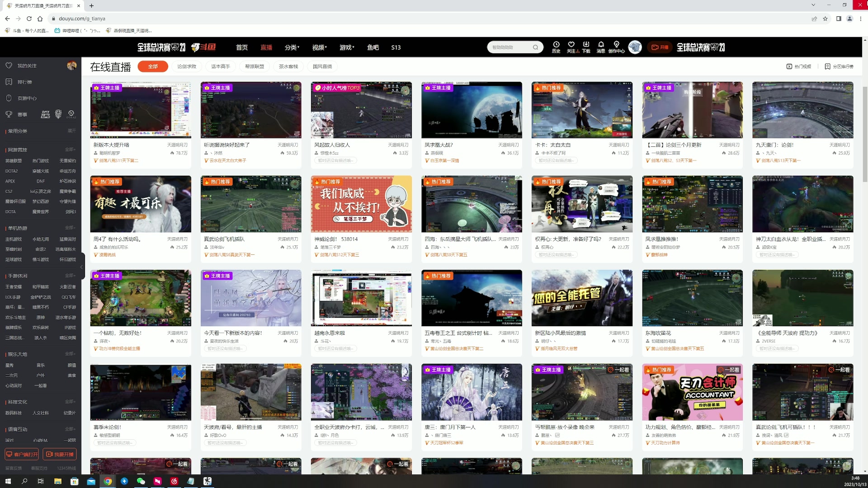Viewport: 868px width, 488px height.
Task: Open the 卡卡：太白太白 stream thumbnail
Action: pyautogui.click(x=582, y=110)
